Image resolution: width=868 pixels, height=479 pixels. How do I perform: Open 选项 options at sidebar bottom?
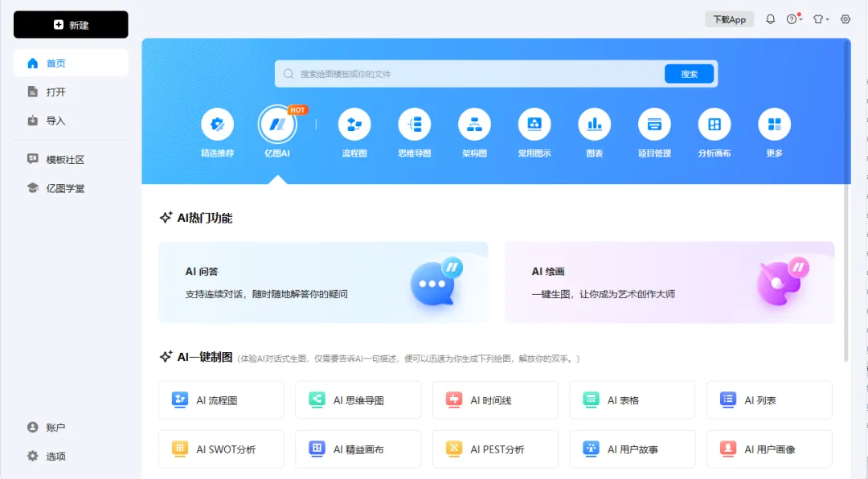[x=71, y=456]
